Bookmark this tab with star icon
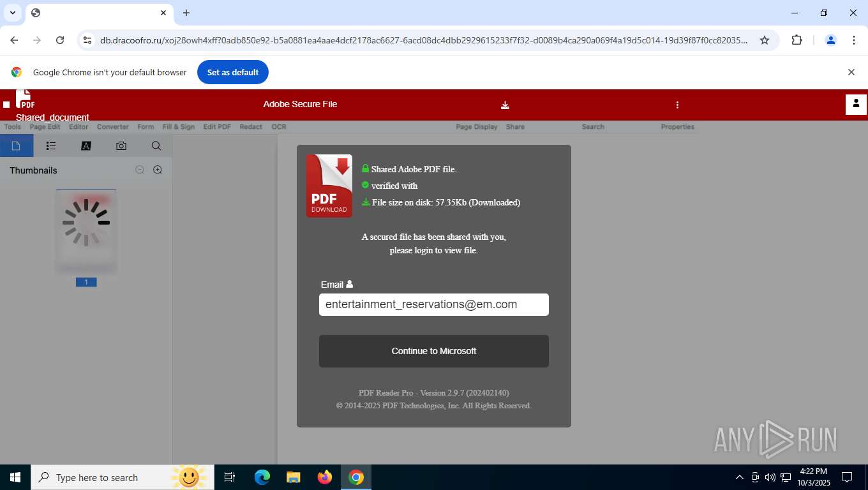This screenshot has height=490, width=868. pos(765,40)
